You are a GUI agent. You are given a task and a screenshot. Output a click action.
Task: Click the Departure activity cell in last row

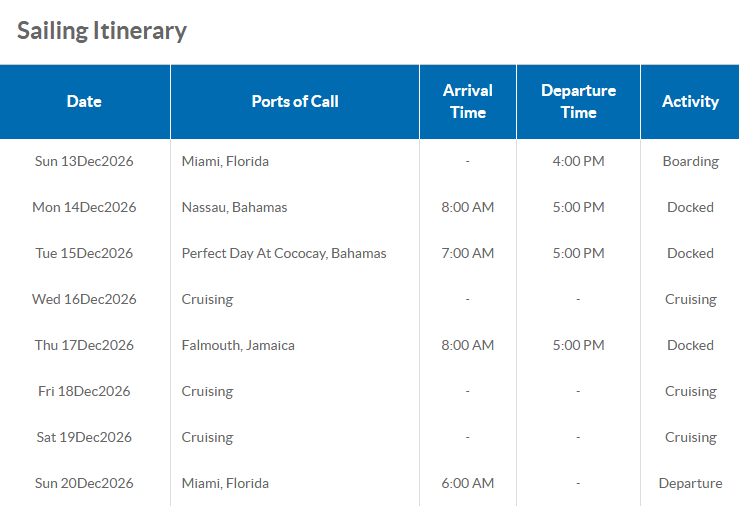click(x=690, y=483)
